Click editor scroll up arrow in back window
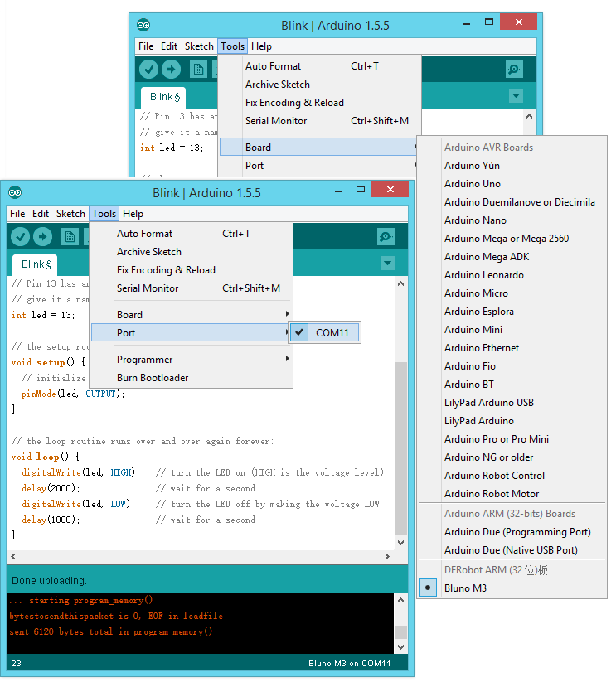The width and height of the screenshot is (616, 687). [x=529, y=116]
